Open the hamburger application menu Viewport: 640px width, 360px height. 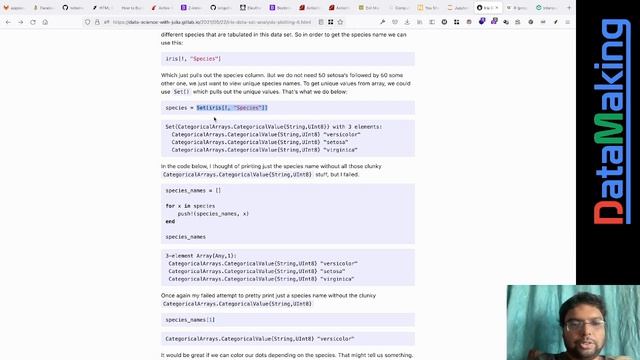(x=567, y=22)
